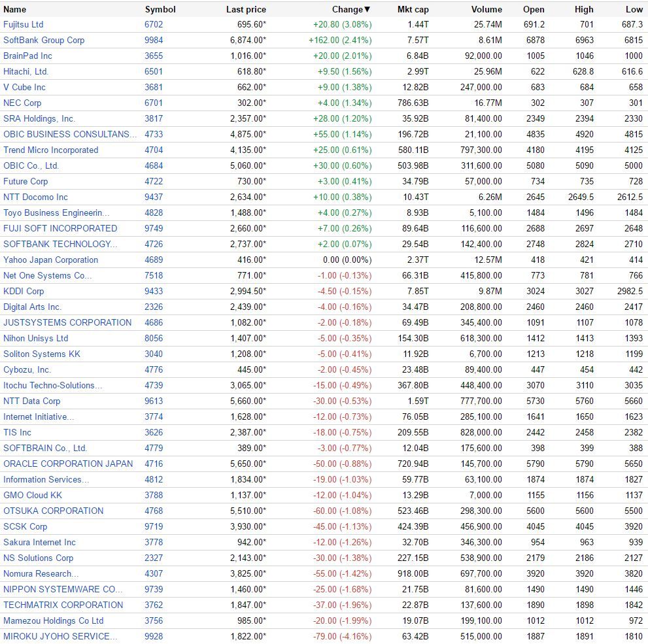This screenshot has height=644, width=648.
Task: Open Soliton Systems KK link
Action: (x=42, y=354)
